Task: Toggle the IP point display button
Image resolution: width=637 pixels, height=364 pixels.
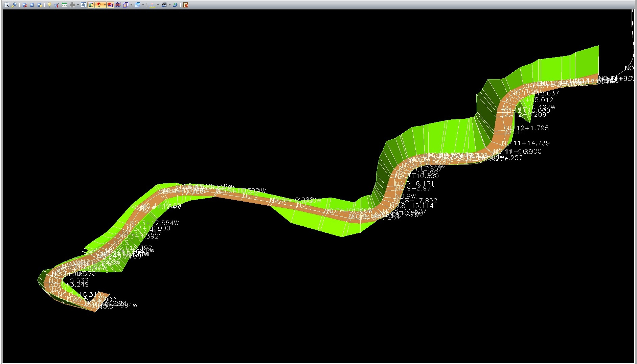Action: 99,5
